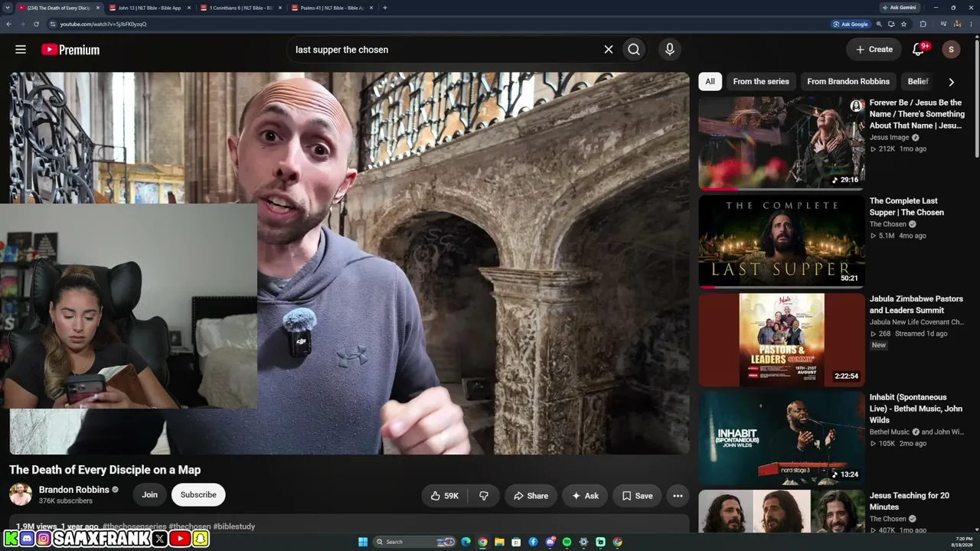Save the video to a playlist
This screenshot has width=980, height=551.
pos(637,496)
